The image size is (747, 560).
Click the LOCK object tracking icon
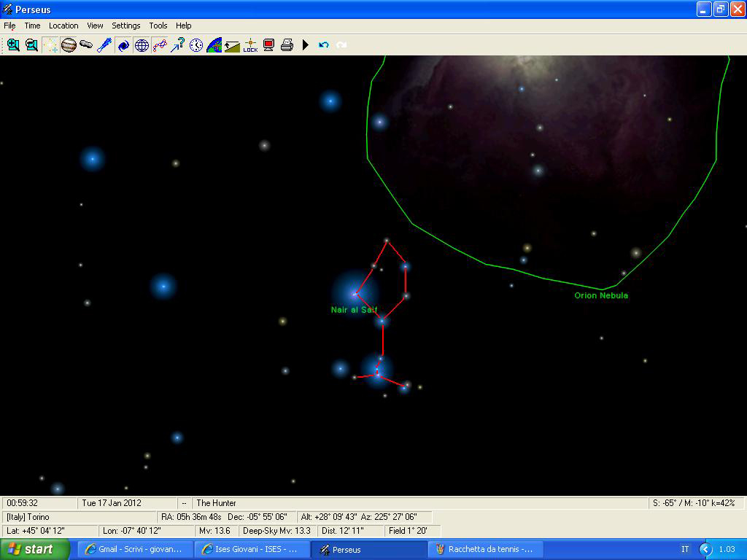250,45
